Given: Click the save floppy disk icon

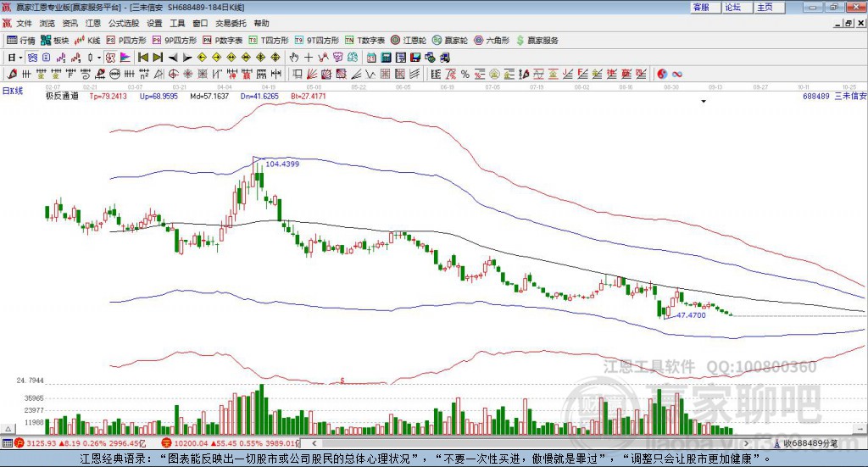Looking at the screenshot, I should pyautogui.click(x=415, y=58).
